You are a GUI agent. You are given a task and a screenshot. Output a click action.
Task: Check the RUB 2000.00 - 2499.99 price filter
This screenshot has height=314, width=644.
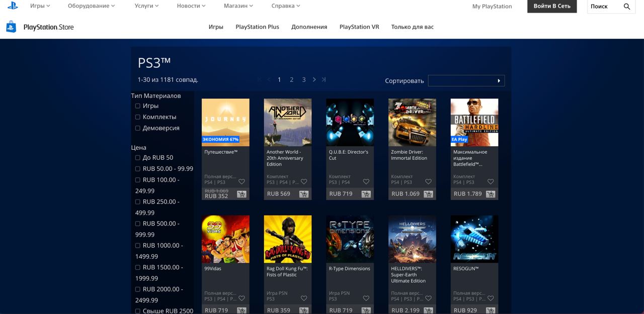(x=138, y=289)
